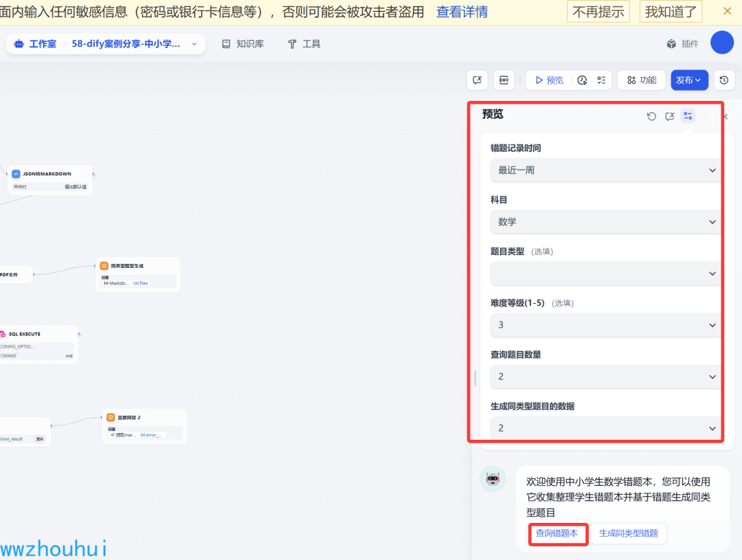This screenshot has width=742, height=560.
Task: Close the 预览 panel
Action: (726, 116)
